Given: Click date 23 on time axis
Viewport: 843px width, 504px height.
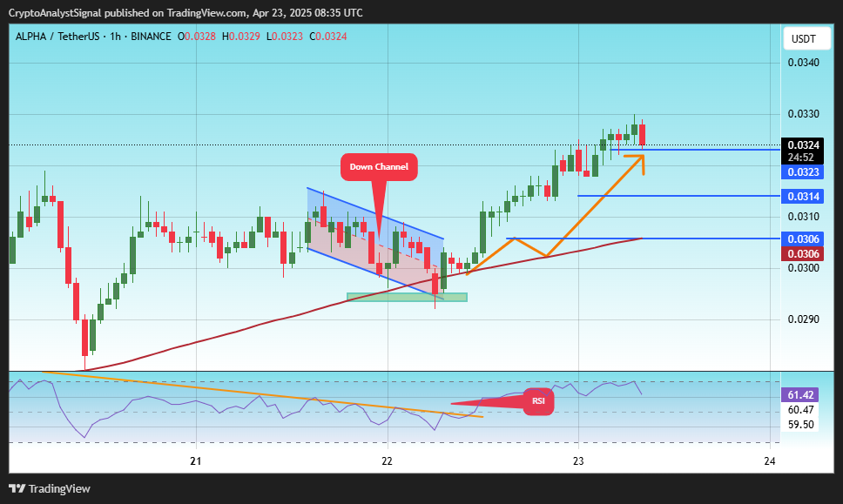Looking at the screenshot, I should [x=578, y=461].
